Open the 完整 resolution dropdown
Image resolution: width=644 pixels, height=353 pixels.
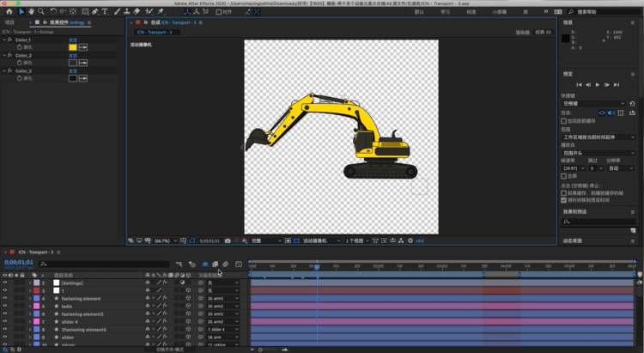264,241
